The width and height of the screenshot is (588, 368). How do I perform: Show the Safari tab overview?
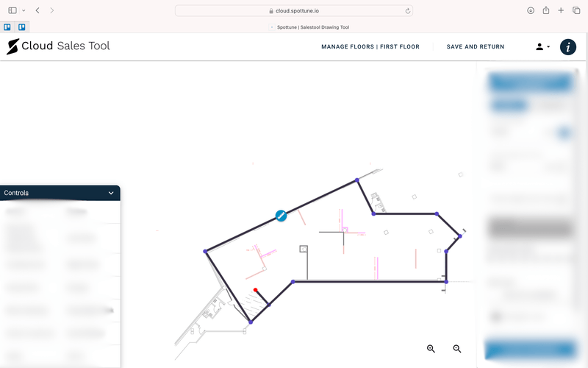point(576,10)
